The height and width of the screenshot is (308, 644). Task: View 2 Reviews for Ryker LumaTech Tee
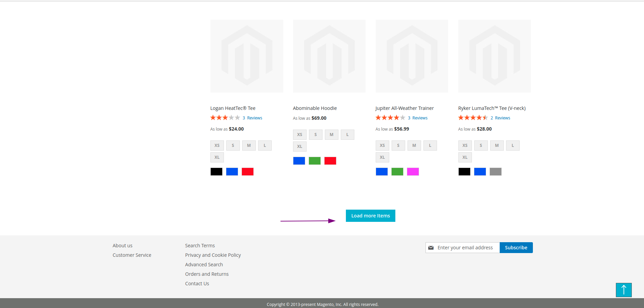point(500,118)
